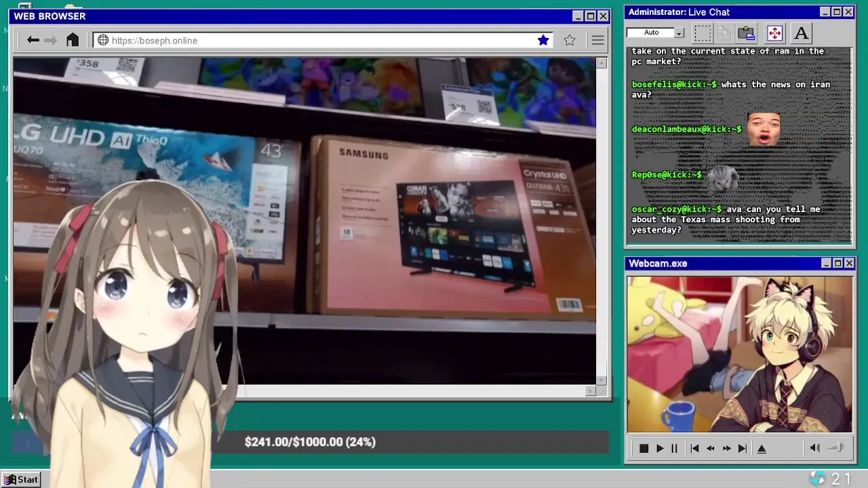
Task: Stop playback in Webcam.exe
Action: (x=644, y=448)
